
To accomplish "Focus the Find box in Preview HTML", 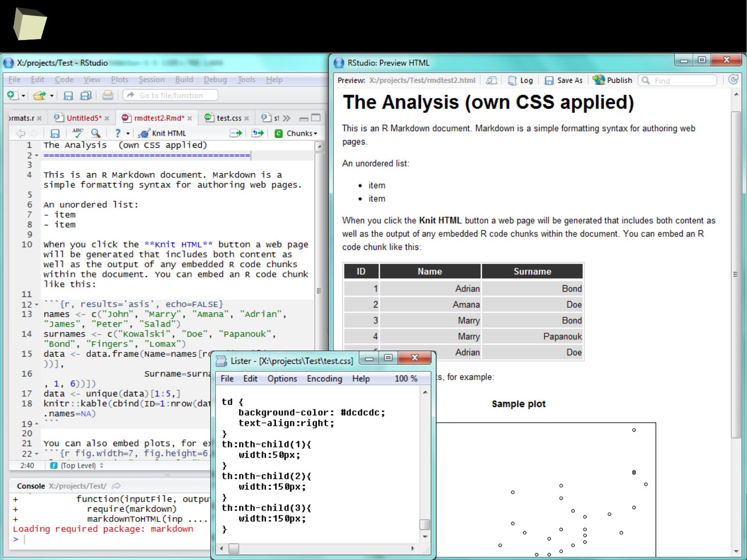I will (x=677, y=80).
